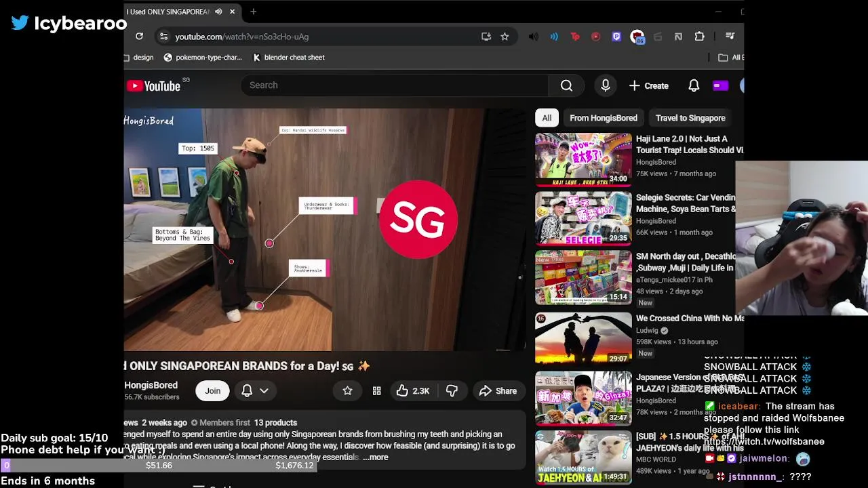Click the Twitch link in stream chat
This screenshot has width=868, height=488.
[x=764, y=441]
